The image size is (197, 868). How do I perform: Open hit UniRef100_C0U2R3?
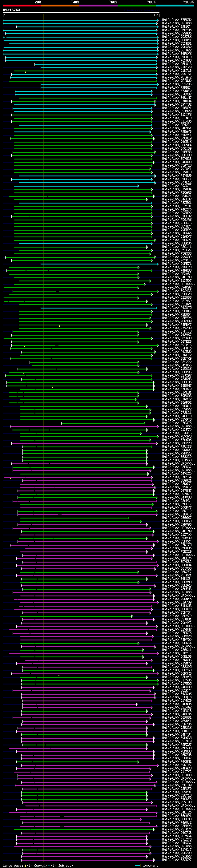point(176,443)
